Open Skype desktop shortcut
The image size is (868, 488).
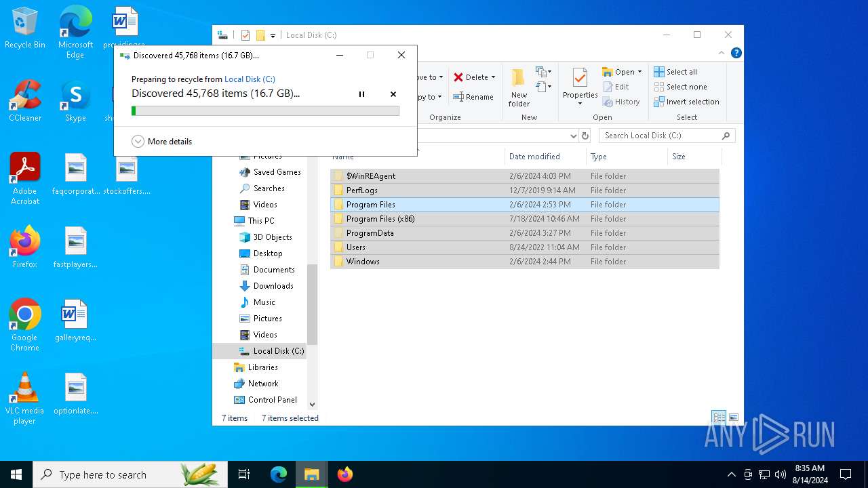click(75, 101)
